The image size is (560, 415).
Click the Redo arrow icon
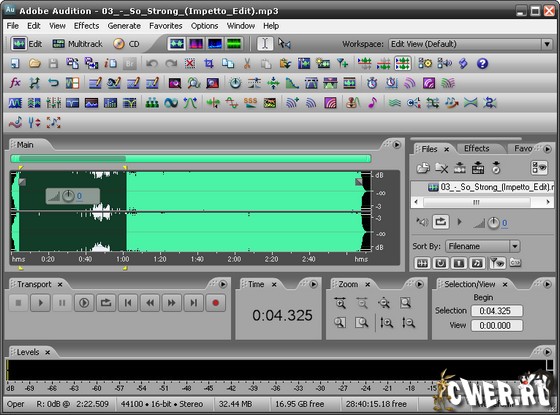[171, 64]
